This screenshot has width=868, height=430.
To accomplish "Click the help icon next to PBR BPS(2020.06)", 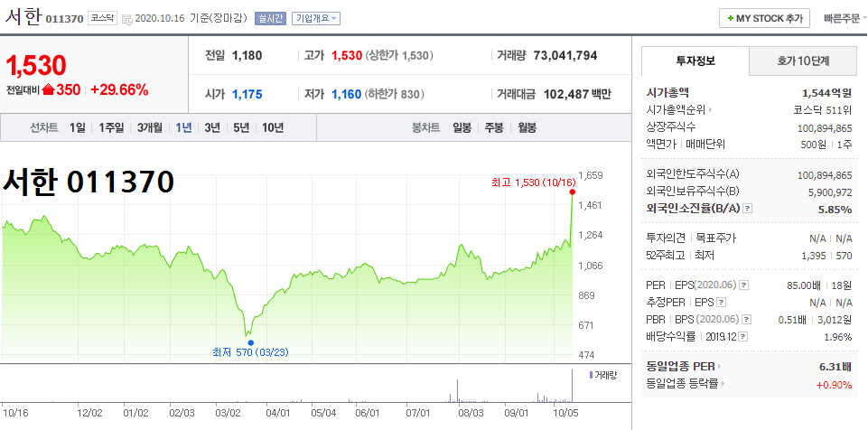I will coord(747,319).
